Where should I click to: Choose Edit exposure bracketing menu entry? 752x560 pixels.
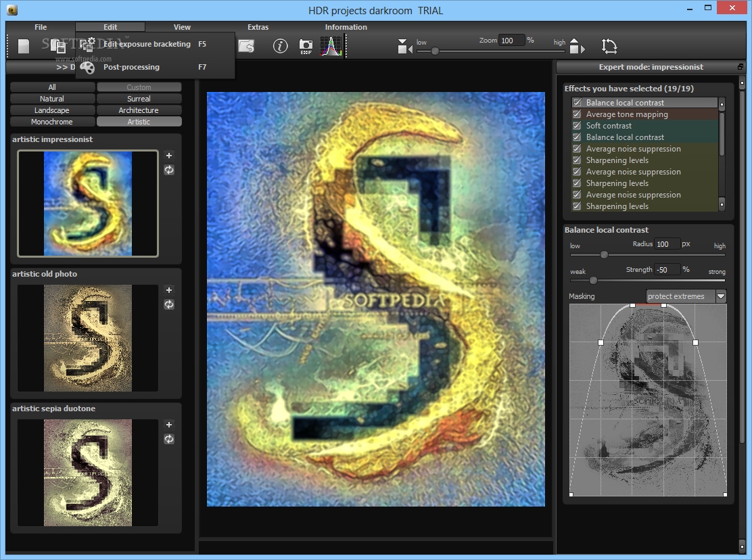[156, 44]
